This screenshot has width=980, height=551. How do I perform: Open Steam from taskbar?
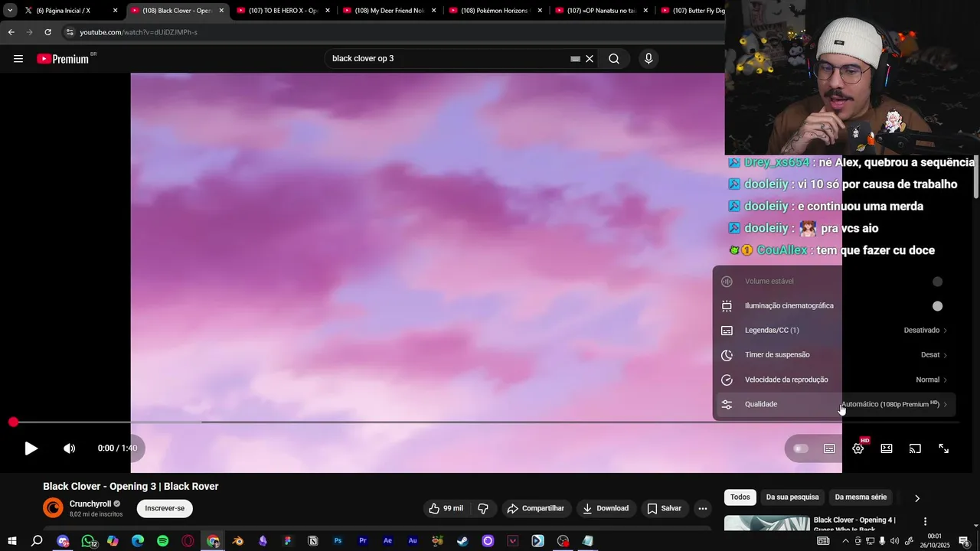pyautogui.click(x=462, y=541)
